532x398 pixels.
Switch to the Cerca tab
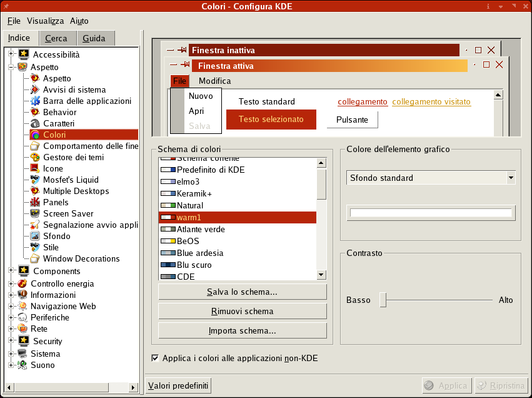58,38
